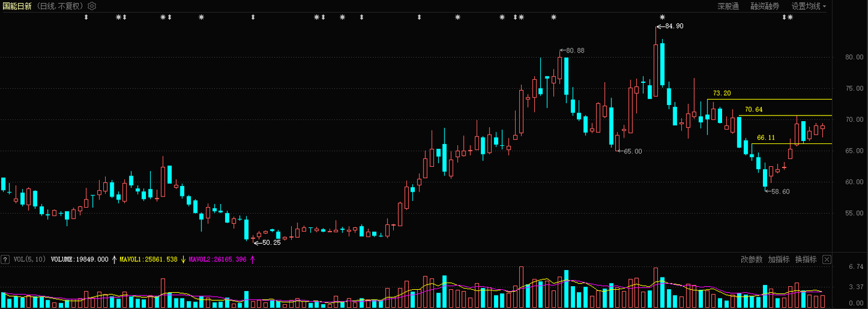Click the MAVOL2:26165.396 readout
868x309 pixels.
click(x=218, y=260)
